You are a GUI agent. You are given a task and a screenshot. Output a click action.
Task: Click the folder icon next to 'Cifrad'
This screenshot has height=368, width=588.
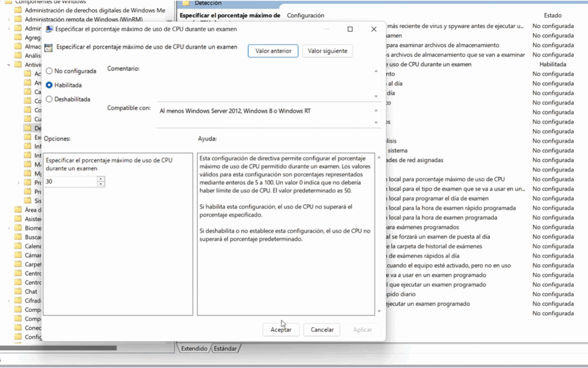point(18,301)
